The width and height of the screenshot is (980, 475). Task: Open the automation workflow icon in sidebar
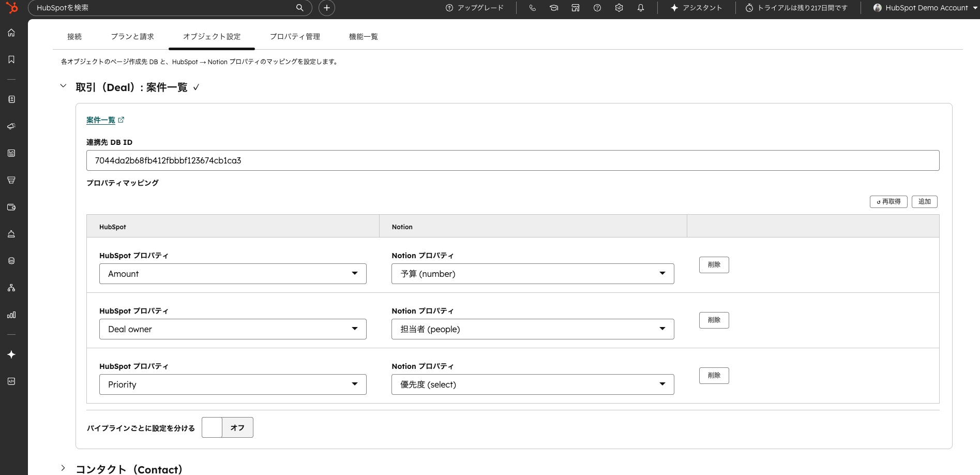point(11,288)
